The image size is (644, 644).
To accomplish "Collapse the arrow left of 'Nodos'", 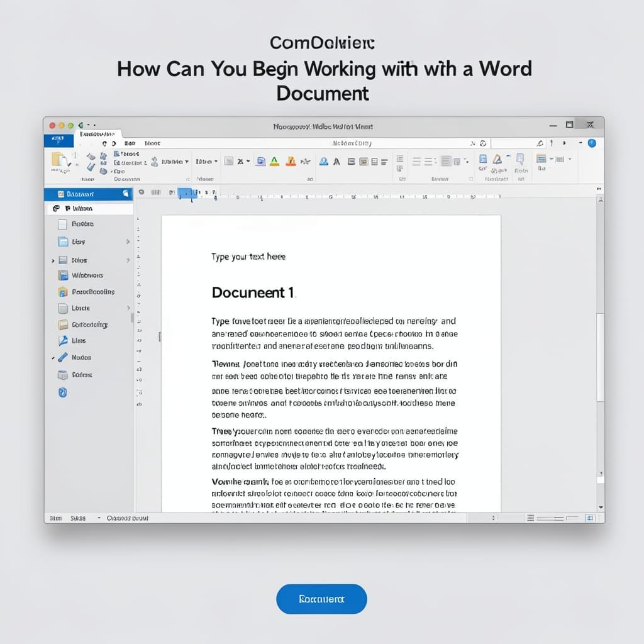I will tap(53, 358).
